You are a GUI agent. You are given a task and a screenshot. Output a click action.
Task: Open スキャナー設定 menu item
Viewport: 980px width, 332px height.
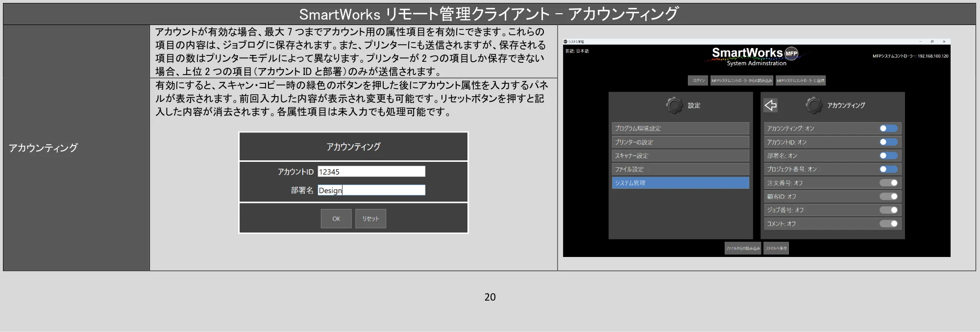point(680,155)
